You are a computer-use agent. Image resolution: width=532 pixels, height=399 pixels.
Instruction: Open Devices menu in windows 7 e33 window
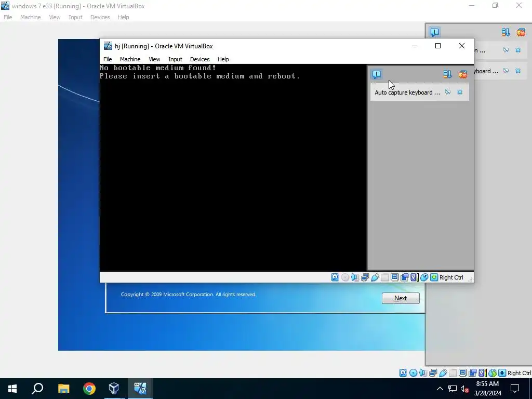click(100, 17)
